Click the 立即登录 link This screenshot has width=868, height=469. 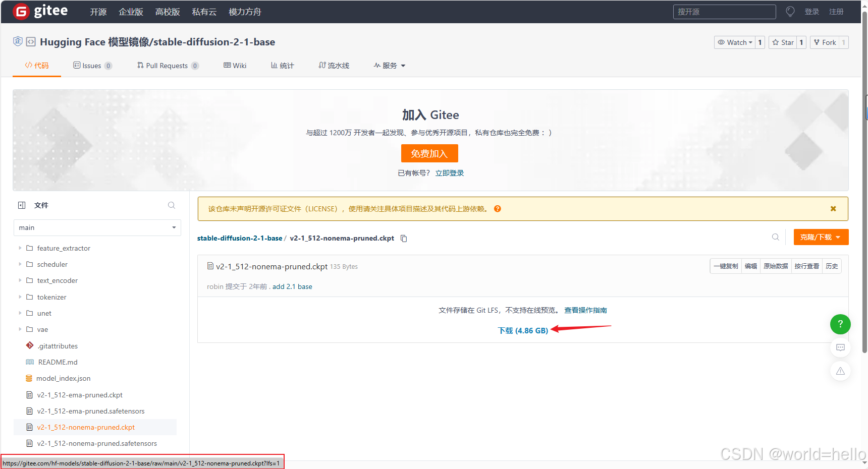(450, 173)
